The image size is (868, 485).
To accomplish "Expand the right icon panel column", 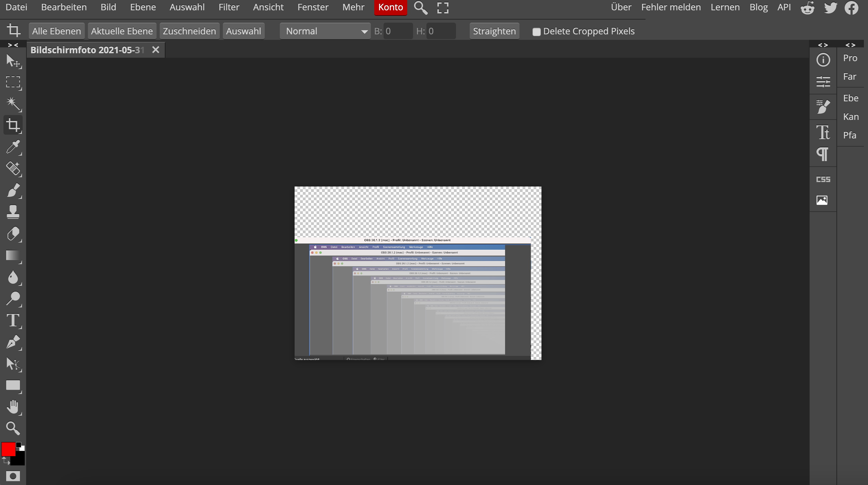I will coord(823,45).
